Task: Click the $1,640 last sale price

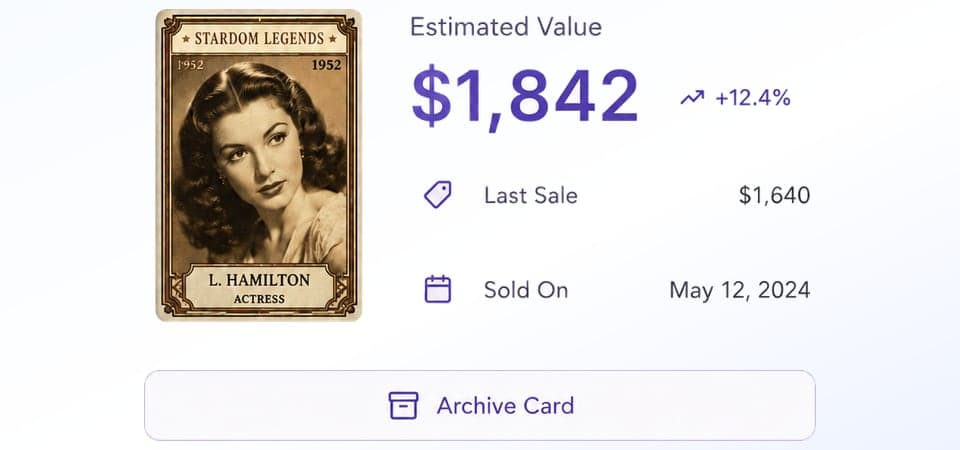Action: [774, 195]
